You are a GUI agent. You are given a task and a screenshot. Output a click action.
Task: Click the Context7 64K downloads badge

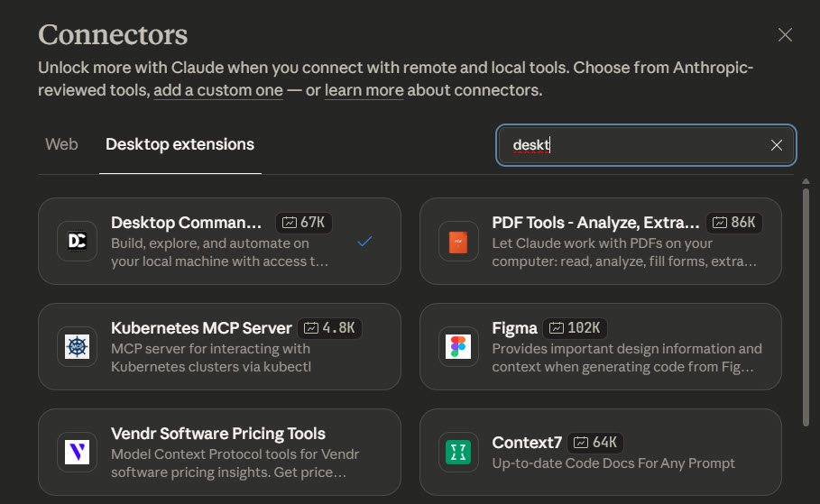(x=596, y=443)
